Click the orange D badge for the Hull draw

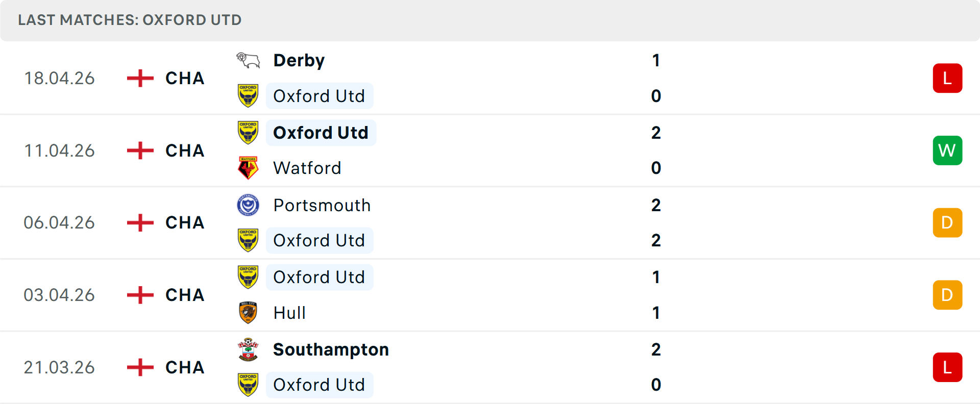(947, 295)
